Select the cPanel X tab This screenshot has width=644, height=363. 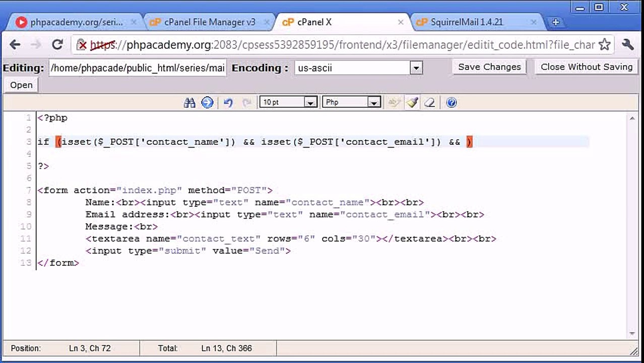pos(343,22)
